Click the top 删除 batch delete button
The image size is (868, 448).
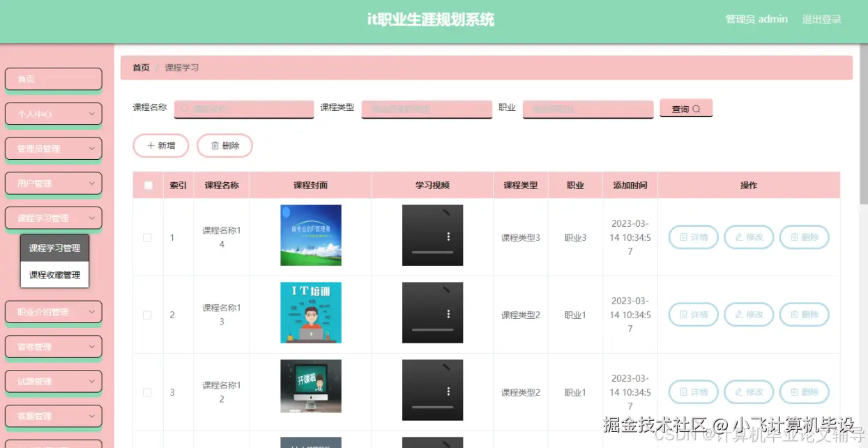[224, 146]
